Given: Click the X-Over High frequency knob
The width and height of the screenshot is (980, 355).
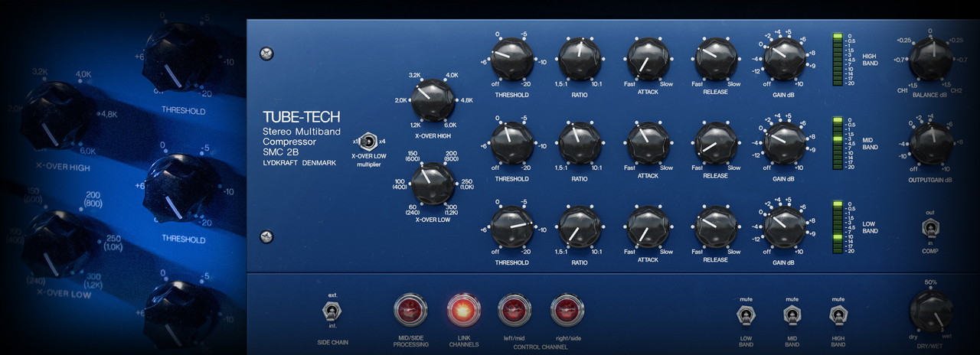Looking at the screenshot, I should pos(433,100).
